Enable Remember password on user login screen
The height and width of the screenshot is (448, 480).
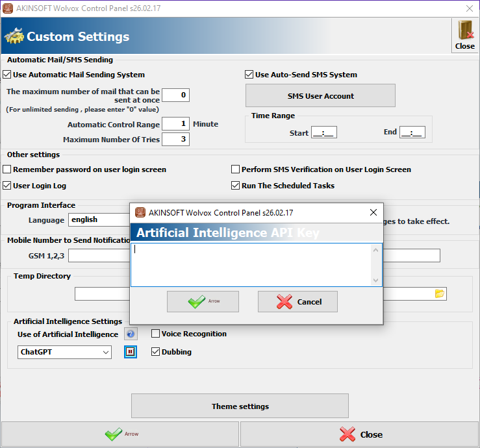pyautogui.click(x=6, y=169)
